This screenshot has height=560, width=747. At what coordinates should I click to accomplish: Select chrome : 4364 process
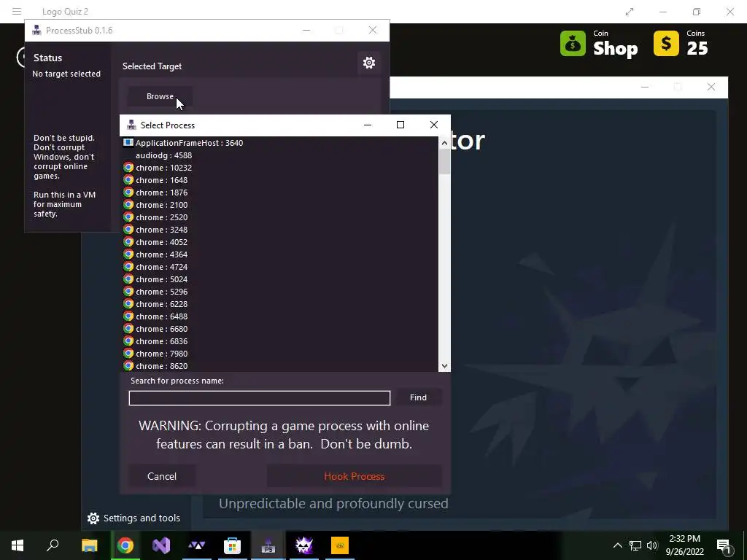pos(280,254)
